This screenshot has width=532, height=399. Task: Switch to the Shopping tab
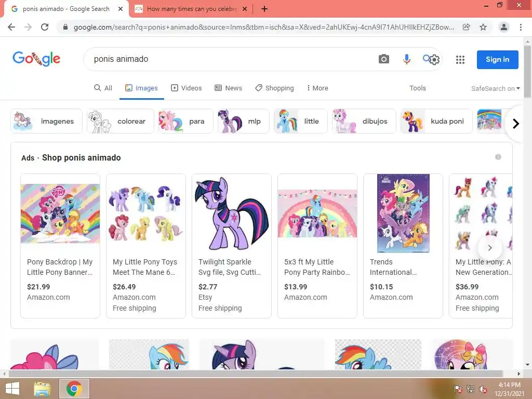pyautogui.click(x=274, y=88)
